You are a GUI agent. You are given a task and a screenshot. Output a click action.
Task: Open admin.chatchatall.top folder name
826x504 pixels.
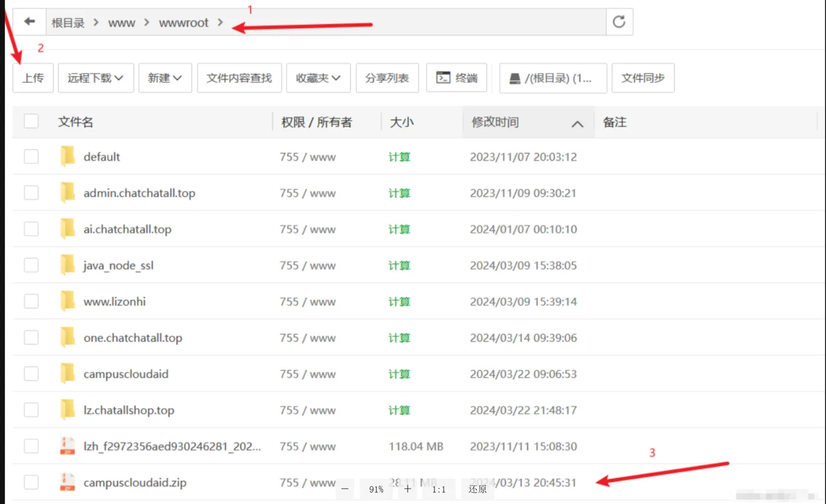click(x=139, y=193)
